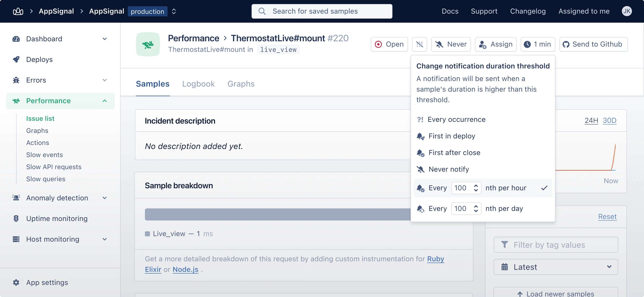Click the nth per day stepper arrows
The image size is (644, 297).
tap(476, 209)
